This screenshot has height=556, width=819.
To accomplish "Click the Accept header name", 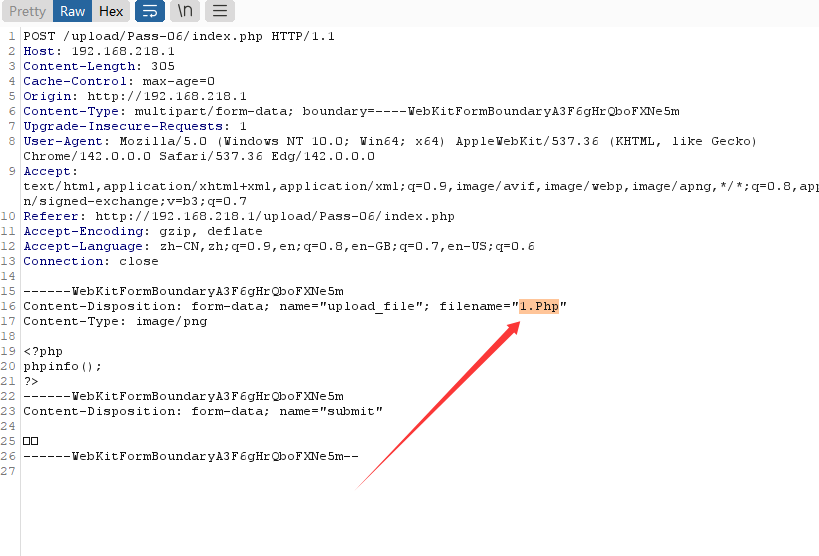I will [x=47, y=171].
